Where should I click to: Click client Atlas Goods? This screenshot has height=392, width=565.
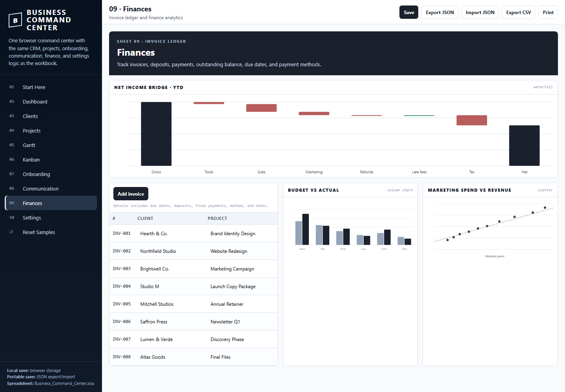point(153,357)
